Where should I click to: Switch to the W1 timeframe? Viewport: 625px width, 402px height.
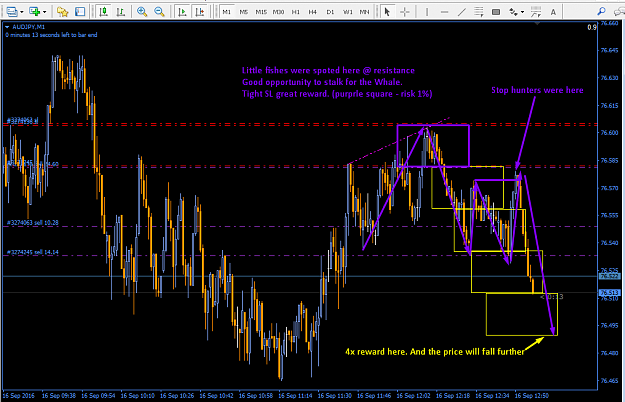click(348, 12)
